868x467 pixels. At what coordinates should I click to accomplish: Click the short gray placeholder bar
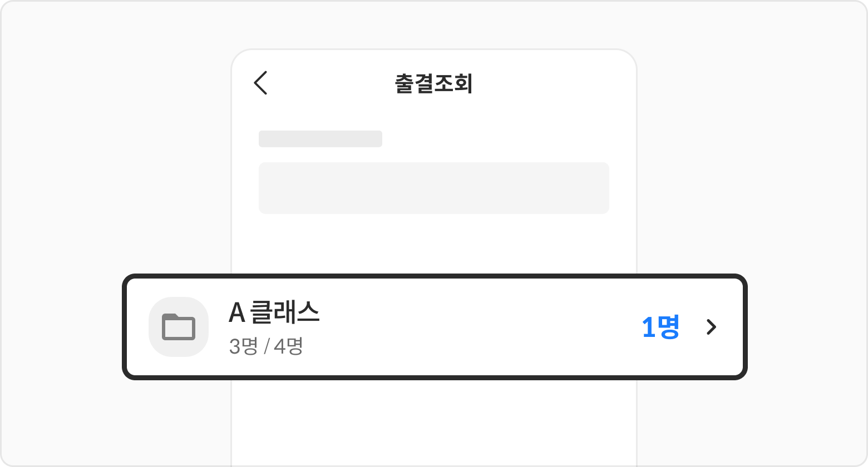[320, 139]
